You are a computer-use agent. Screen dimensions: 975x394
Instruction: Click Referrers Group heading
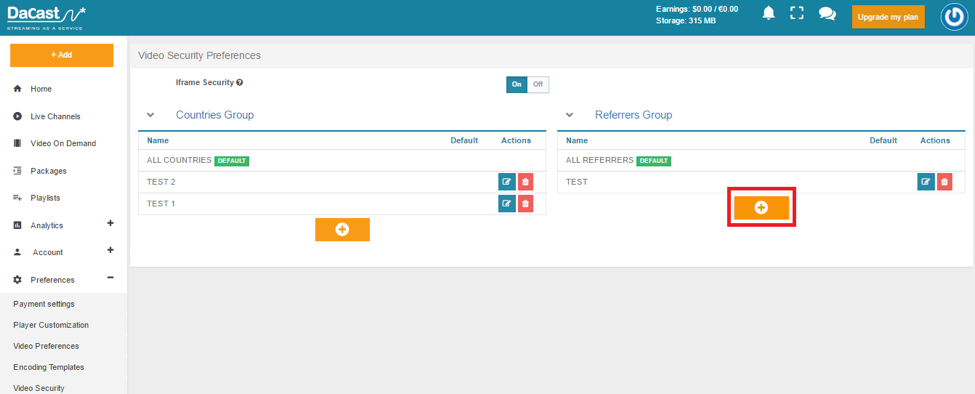(634, 115)
